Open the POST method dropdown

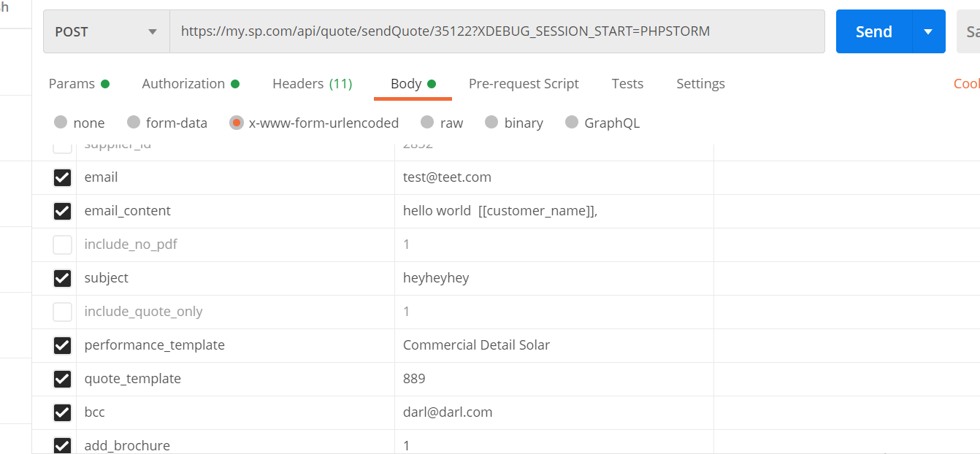[106, 32]
